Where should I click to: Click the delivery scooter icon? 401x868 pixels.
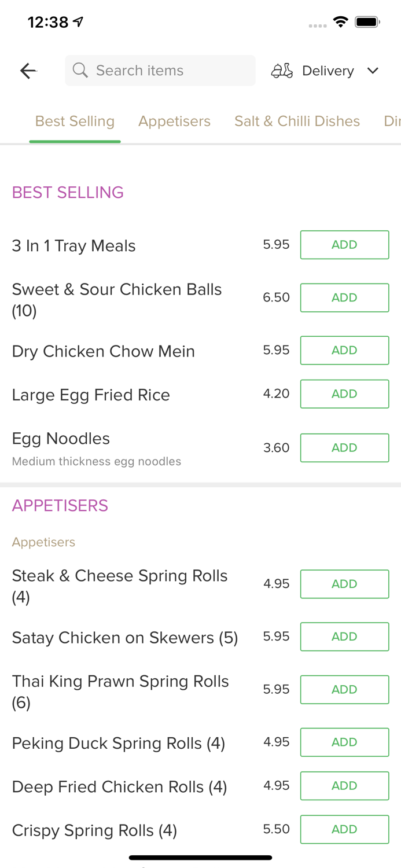tap(282, 70)
